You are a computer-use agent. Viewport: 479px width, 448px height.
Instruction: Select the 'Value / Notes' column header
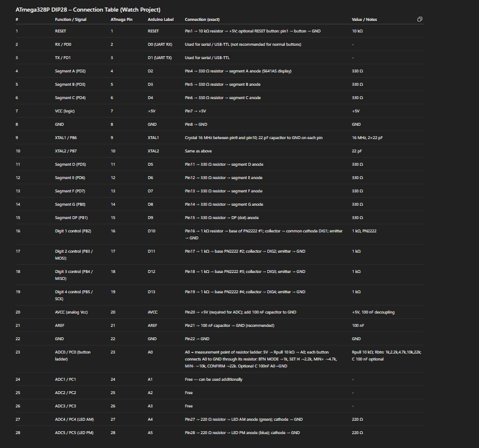[364, 20]
